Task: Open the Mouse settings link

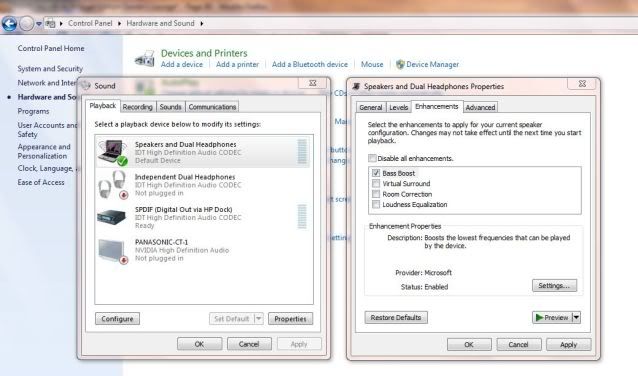Action: click(372, 64)
